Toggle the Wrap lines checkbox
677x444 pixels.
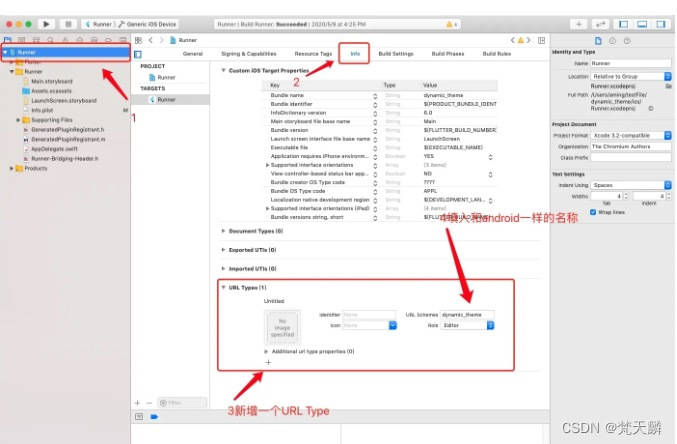(x=593, y=212)
